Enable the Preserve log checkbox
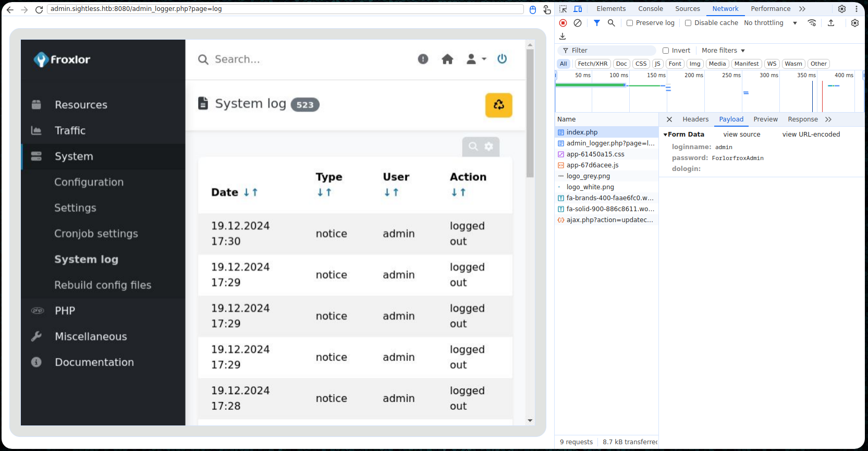The image size is (868, 451). (630, 23)
